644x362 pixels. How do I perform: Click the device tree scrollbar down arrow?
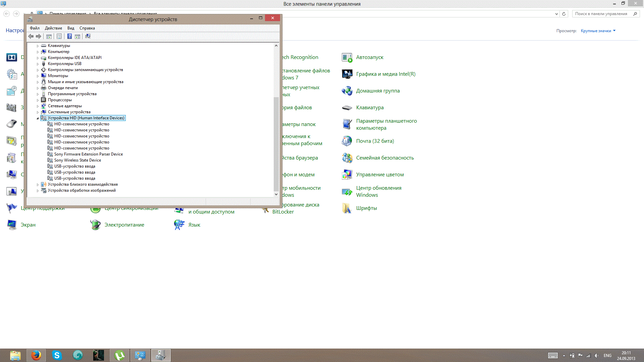(276, 194)
